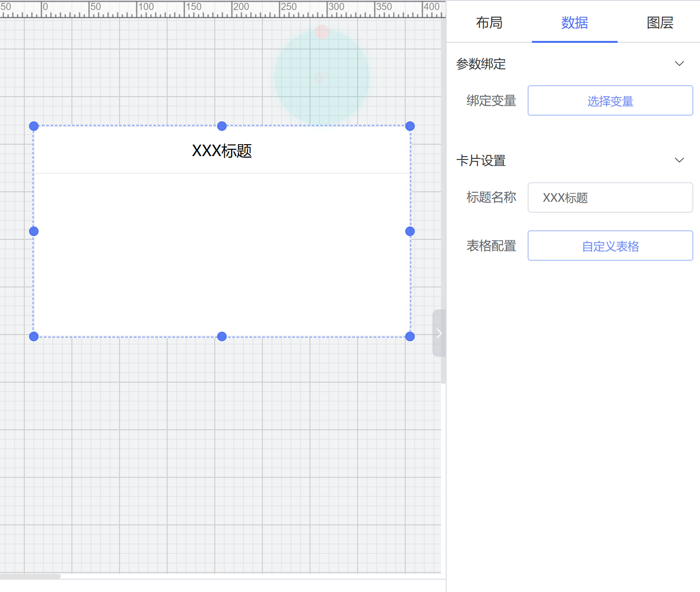This screenshot has height=592, width=700.
Task: Select the top-right corner resize handle
Action: [x=410, y=126]
